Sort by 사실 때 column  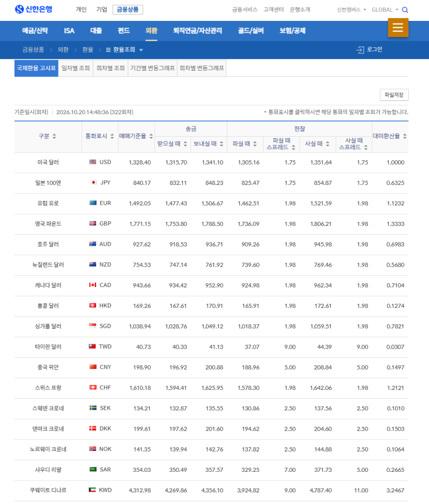click(327, 144)
